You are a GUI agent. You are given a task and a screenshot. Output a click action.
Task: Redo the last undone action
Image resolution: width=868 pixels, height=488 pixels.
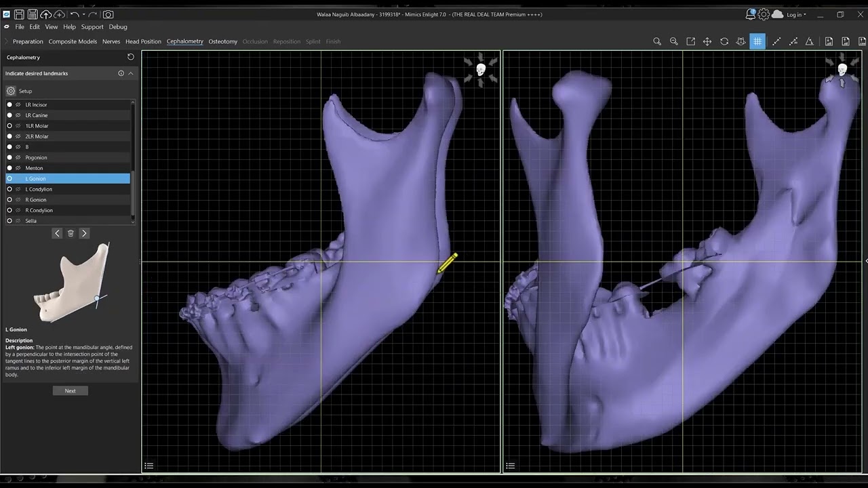click(92, 14)
